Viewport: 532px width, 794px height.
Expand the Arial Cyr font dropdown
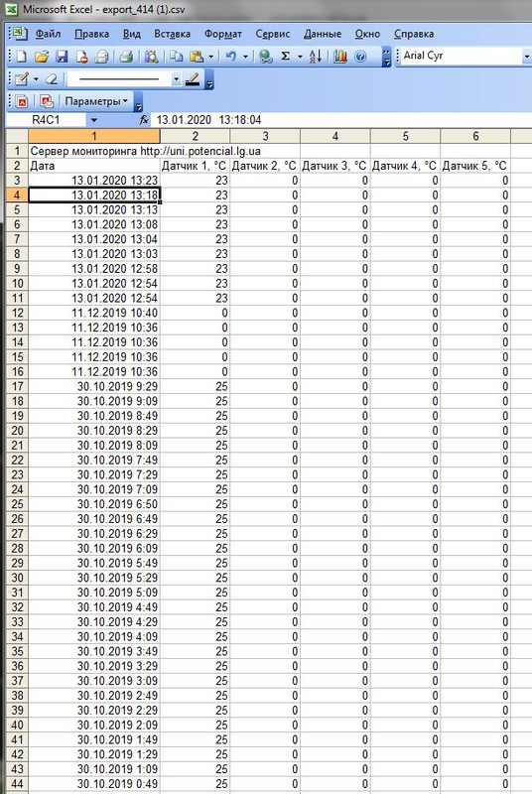(x=526, y=57)
